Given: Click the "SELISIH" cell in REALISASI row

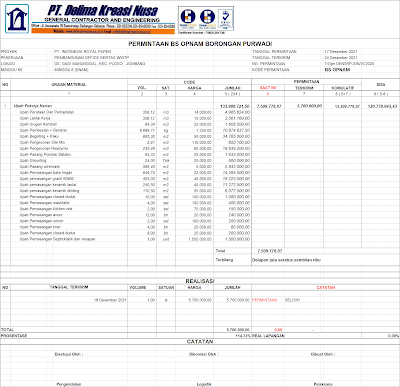Looking at the screenshot, I should tap(292, 300).
